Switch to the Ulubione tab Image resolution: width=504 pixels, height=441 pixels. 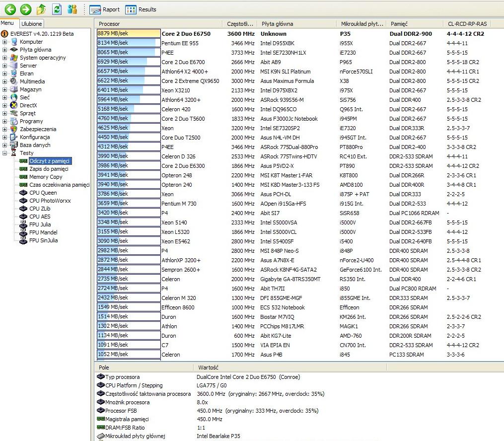[32, 23]
